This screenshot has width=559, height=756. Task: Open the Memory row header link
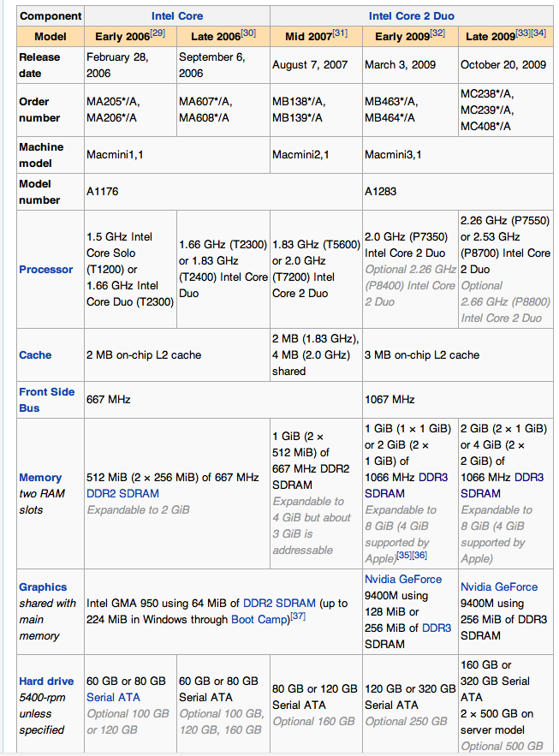tap(40, 478)
